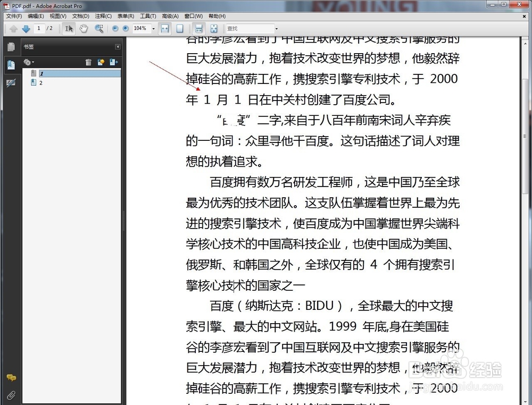
Task: Open the 注释(C) menu
Action: tap(103, 16)
